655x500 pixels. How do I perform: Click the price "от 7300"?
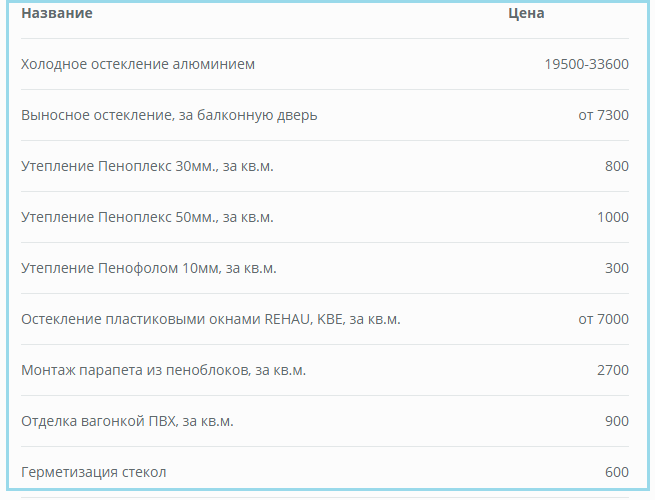(603, 116)
